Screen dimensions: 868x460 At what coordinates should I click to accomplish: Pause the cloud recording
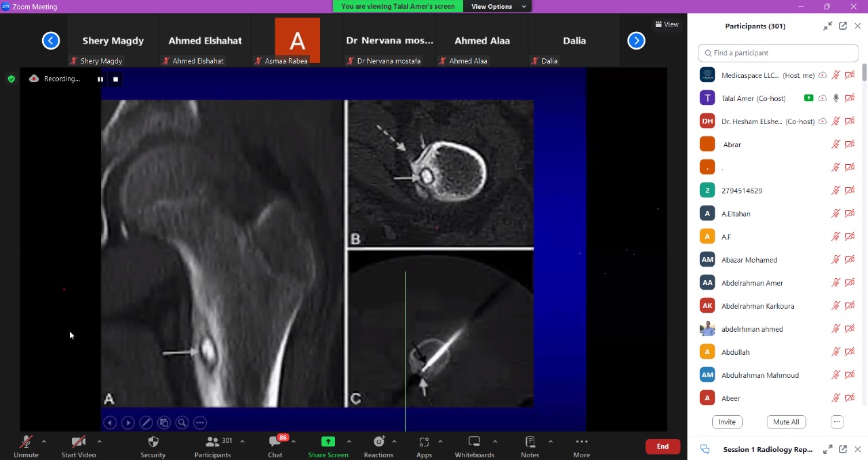tap(100, 79)
